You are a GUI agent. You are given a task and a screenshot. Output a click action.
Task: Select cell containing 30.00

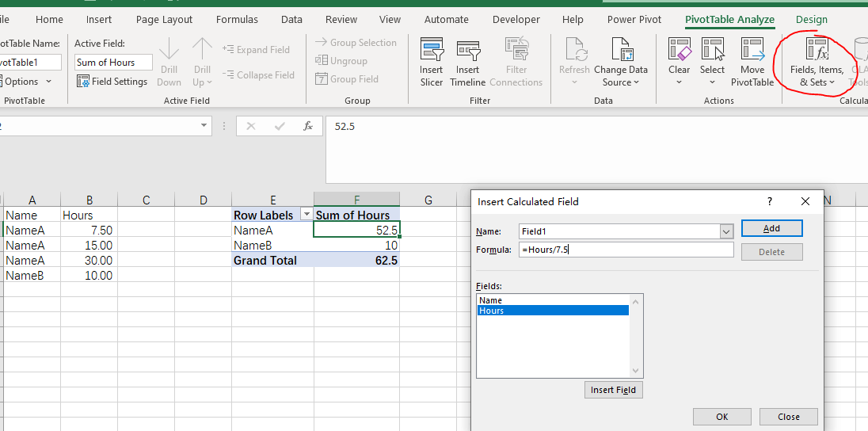(x=89, y=261)
